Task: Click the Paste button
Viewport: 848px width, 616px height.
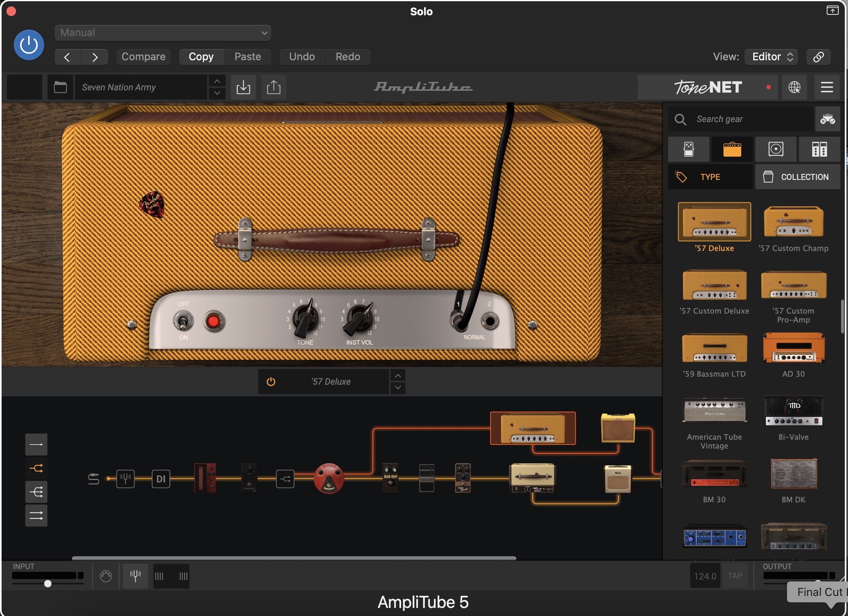Action: click(x=248, y=57)
